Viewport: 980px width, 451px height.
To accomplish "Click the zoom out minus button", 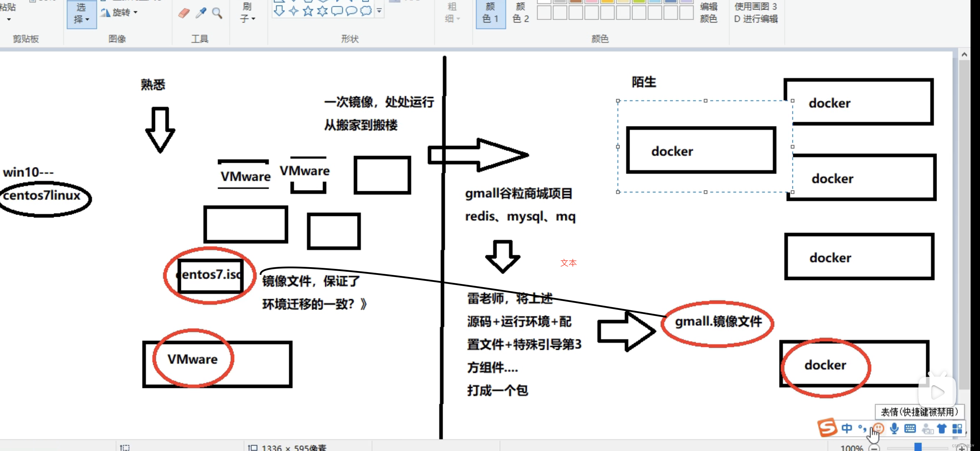I will [x=874, y=448].
